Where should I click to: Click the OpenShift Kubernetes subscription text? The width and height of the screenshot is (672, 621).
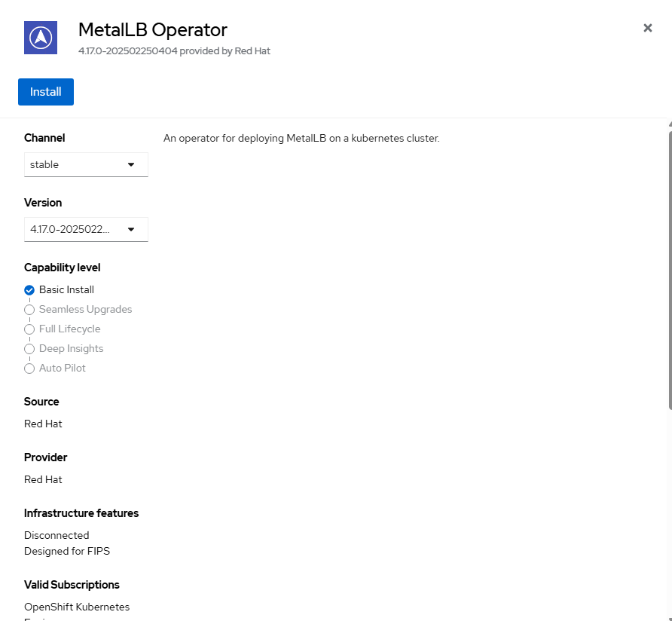[x=77, y=607]
